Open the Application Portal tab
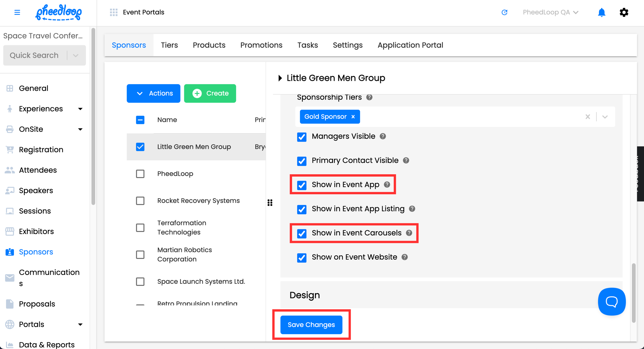The width and height of the screenshot is (644, 349). click(410, 45)
